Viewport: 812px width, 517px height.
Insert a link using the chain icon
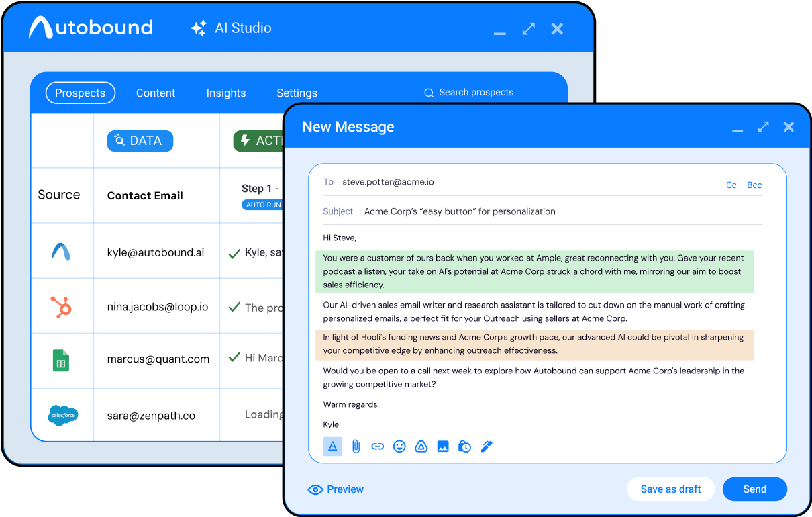[378, 446]
